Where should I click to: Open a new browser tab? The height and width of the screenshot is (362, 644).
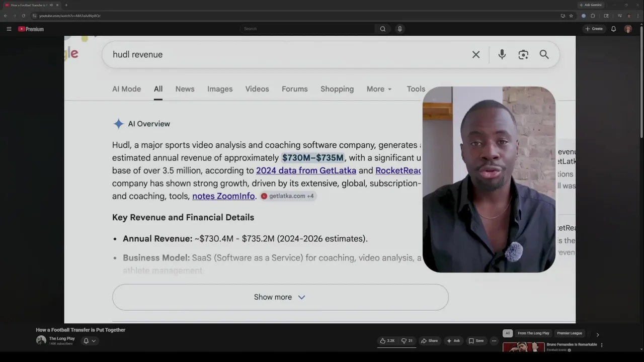pos(66,5)
